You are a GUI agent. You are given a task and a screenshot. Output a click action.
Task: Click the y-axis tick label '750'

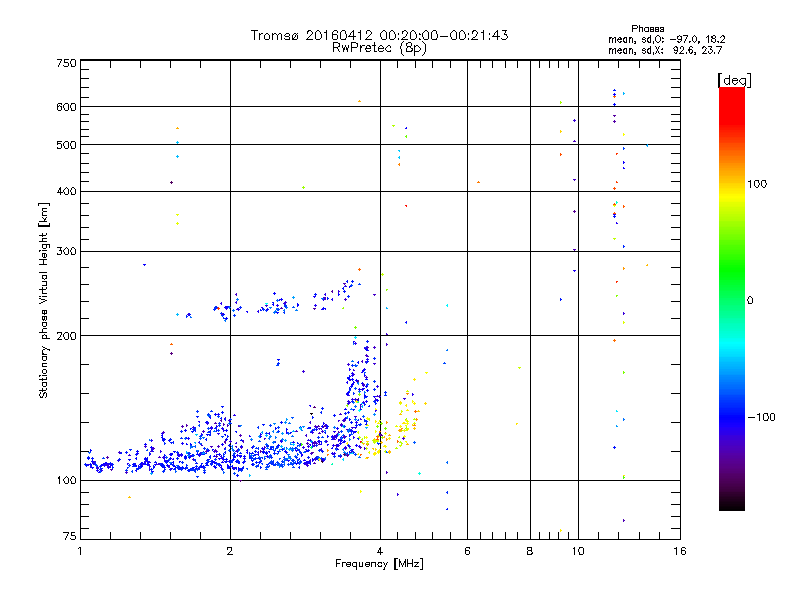coord(67,63)
